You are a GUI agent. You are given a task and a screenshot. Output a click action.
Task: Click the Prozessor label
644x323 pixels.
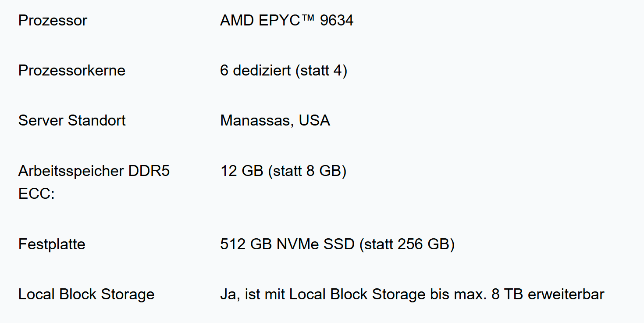tap(53, 21)
